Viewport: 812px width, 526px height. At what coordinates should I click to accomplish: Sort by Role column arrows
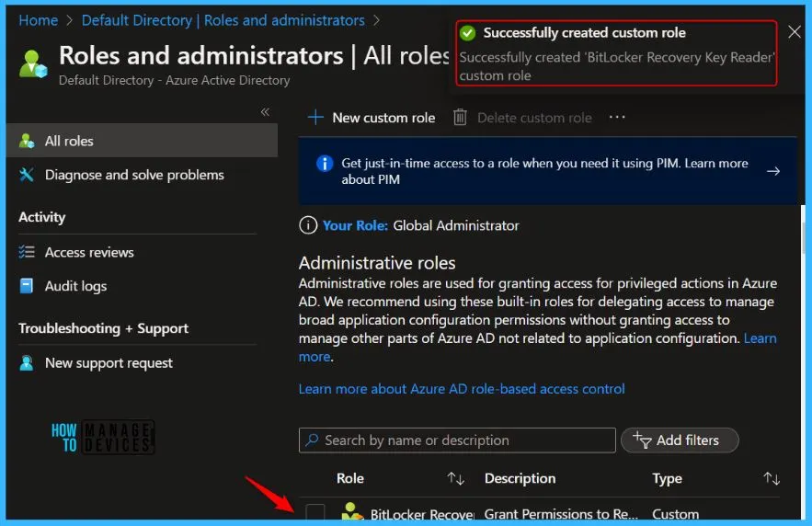tap(456, 478)
